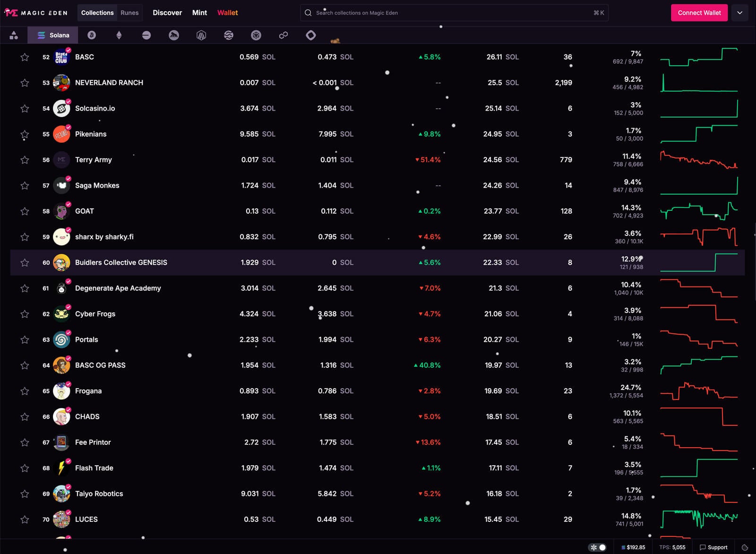
Task: Favorite the Cyber Frogs collection
Action: click(x=25, y=314)
